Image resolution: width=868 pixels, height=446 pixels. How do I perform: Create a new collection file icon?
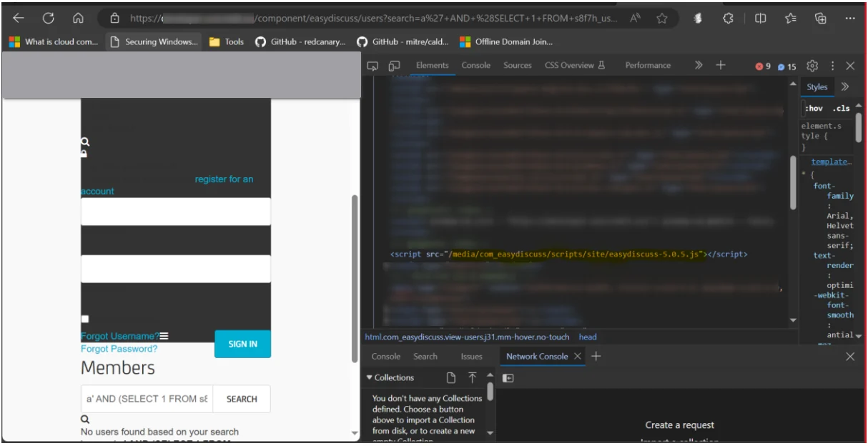tap(451, 377)
